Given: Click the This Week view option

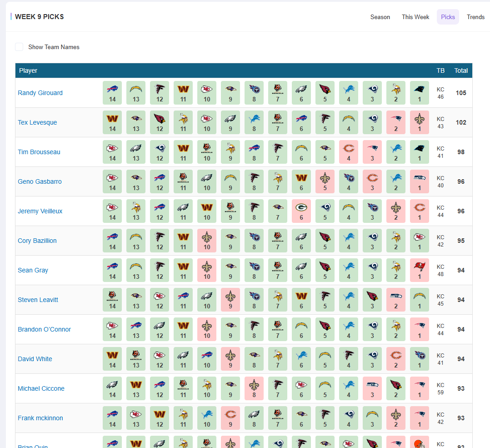Looking at the screenshot, I should pos(415,17).
